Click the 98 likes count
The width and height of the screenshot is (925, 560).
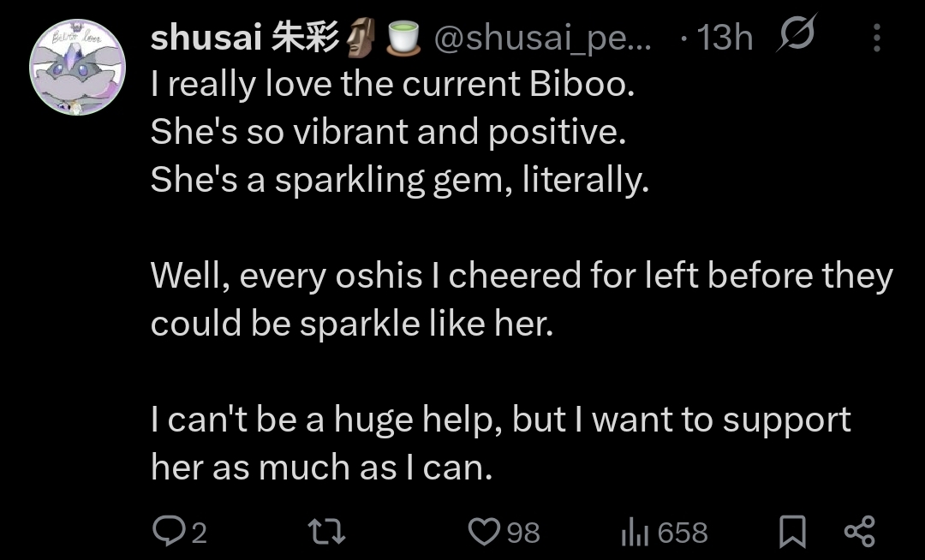pos(523,533)
